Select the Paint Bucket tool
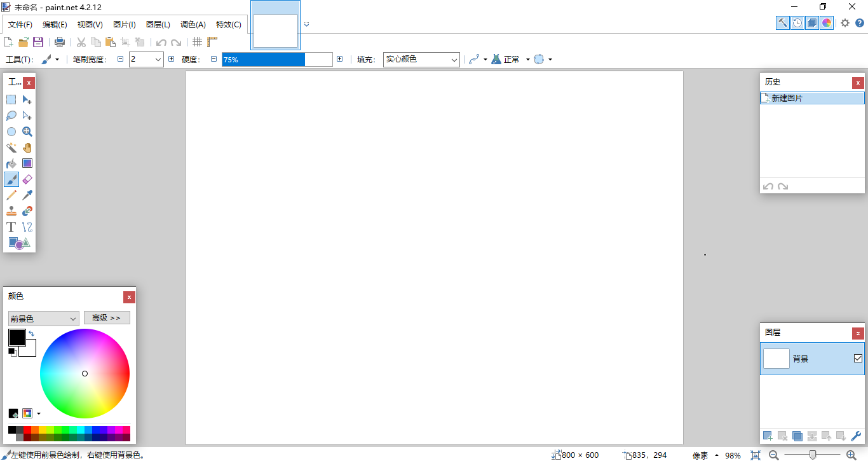This screenshot has width=868, height=461. coord(11,163)
